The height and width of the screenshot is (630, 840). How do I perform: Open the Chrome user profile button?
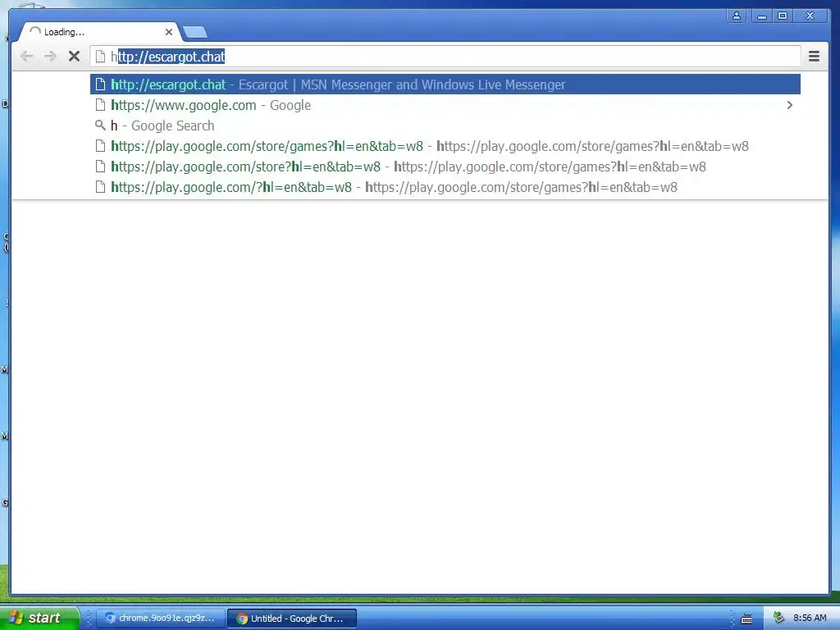[x=737, y=16]
